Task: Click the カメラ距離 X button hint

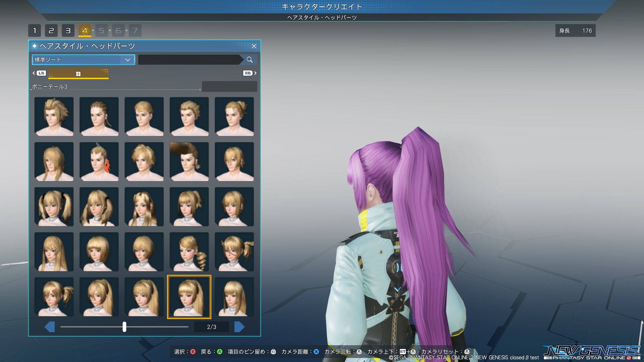Action: [x=300, y=352]
